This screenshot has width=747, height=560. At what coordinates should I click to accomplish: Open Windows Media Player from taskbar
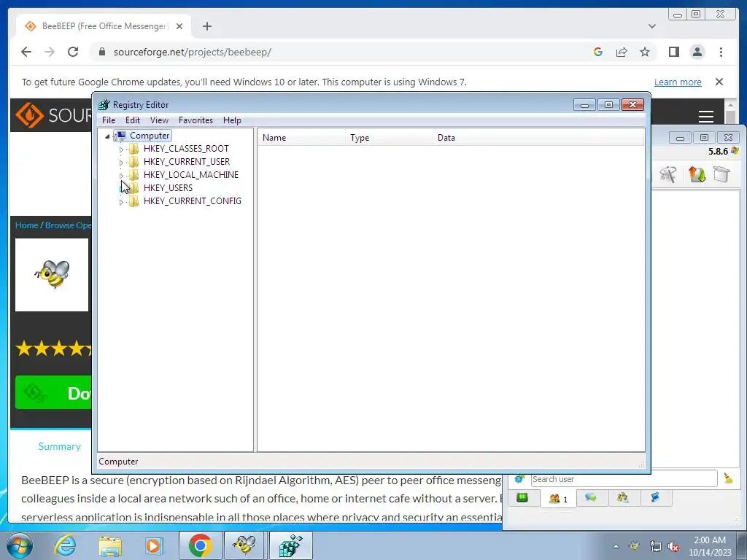(153, 545)
